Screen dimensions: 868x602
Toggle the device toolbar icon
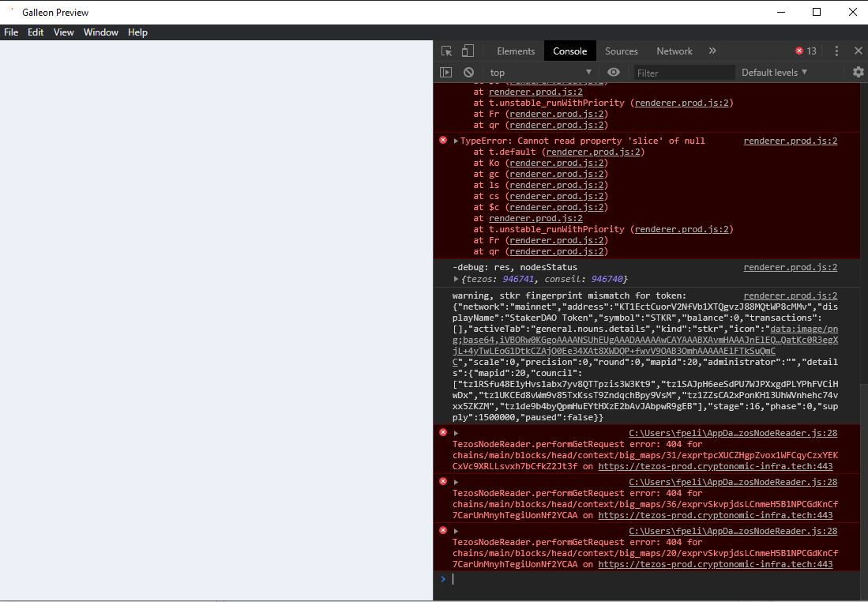tap(468, 51)
